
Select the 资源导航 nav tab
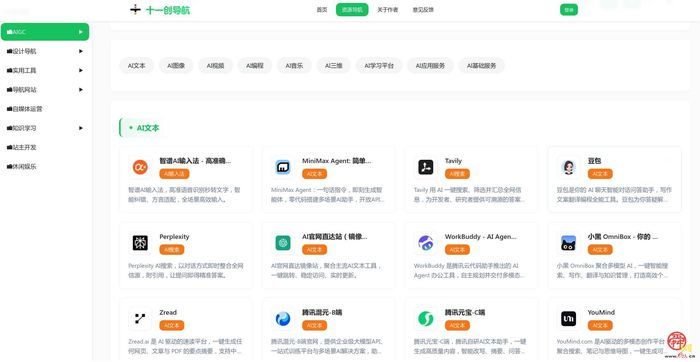352,10
